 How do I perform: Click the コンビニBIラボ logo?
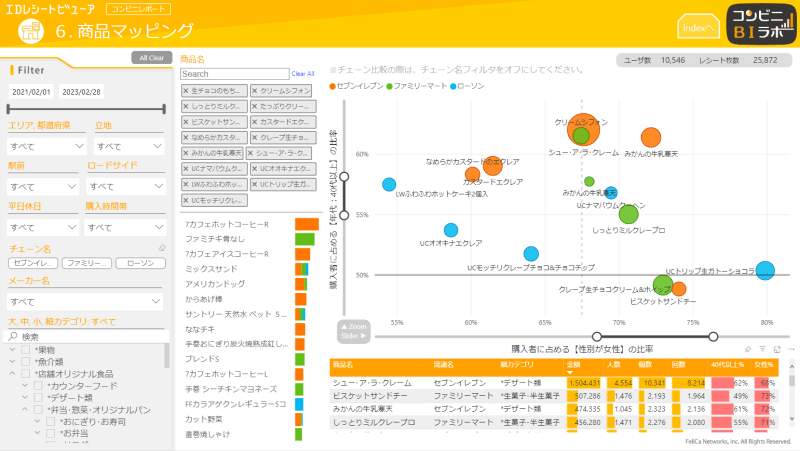(761, 24)
